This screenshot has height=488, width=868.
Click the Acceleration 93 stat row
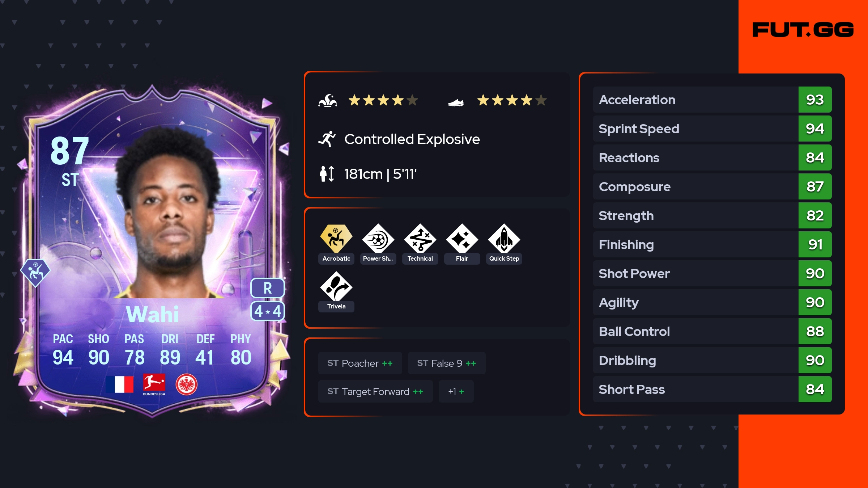coord(712,100)
